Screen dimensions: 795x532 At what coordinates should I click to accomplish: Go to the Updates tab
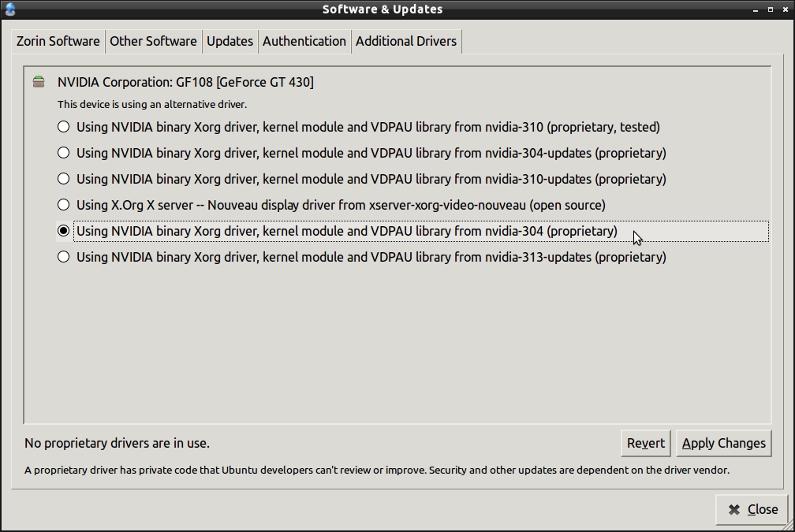click(x=230, y=41)
